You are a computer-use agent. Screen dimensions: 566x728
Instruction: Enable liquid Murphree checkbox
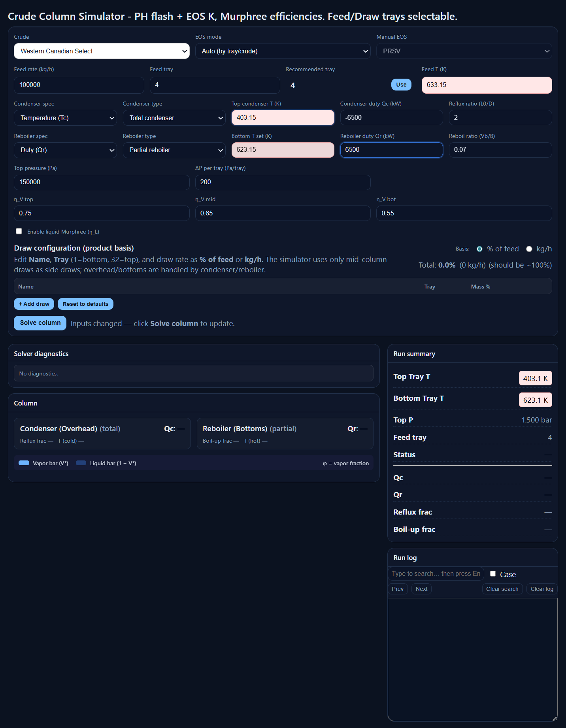(19, 231)
